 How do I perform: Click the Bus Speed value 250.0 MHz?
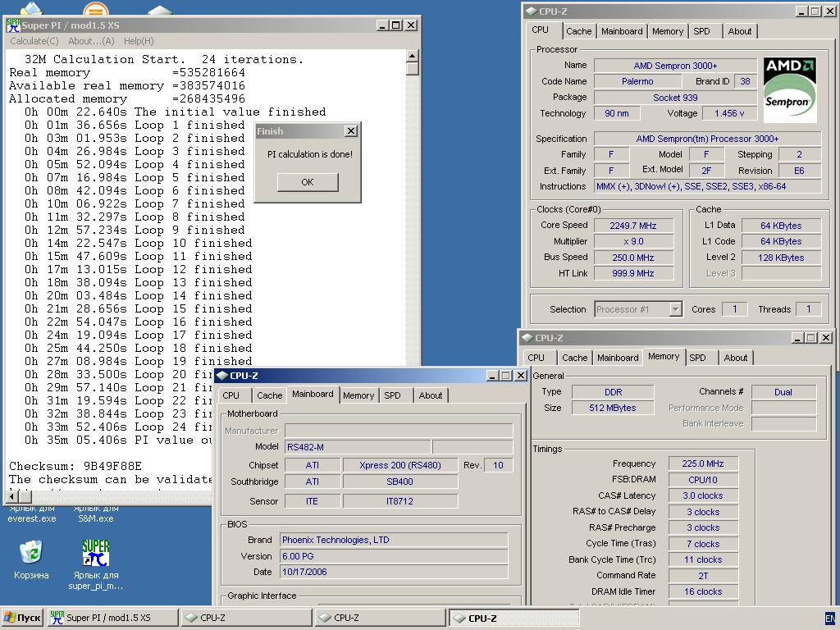[633, 257]
